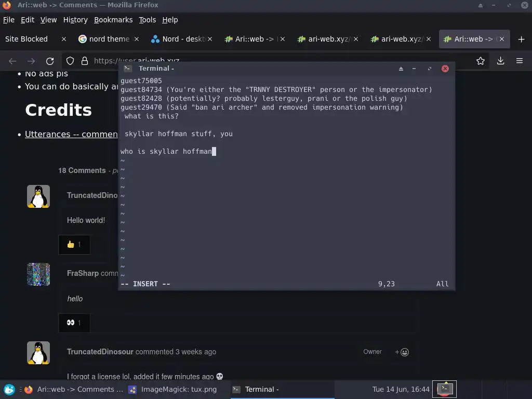
Task: Reload the current page
Action: click(50, 61)
